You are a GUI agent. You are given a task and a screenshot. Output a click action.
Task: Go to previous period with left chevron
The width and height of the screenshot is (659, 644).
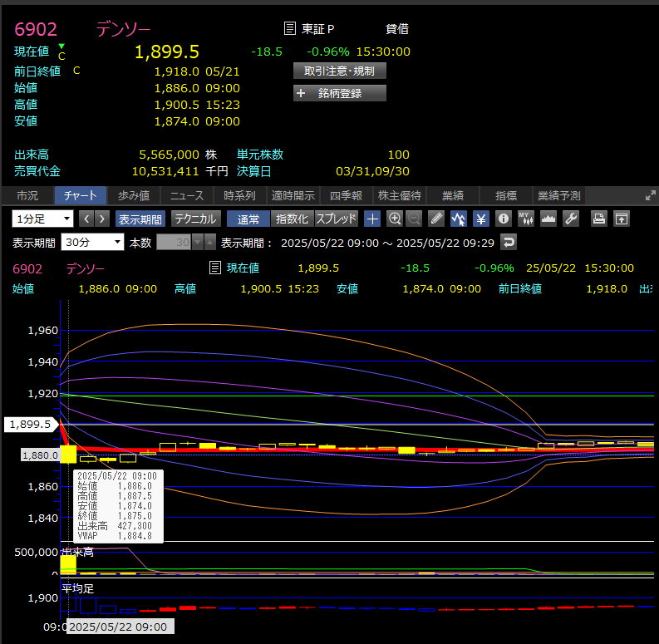(86, 219)
